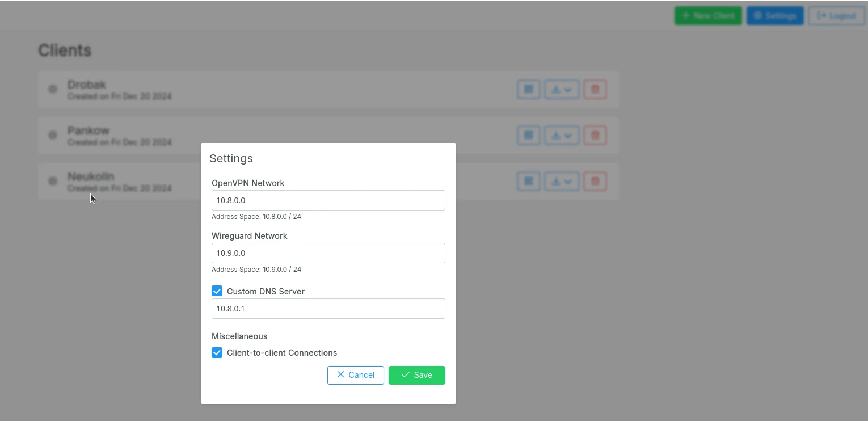The width and height of the screenshot is (868, 421).
Task: Click the status dot next to Drobak
Action: (53, 89)
